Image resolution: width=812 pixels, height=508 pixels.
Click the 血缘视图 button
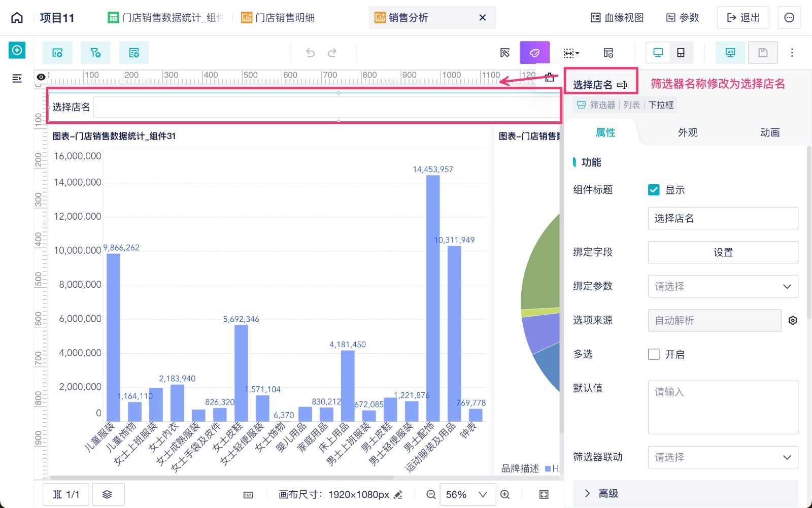[617, 18]
